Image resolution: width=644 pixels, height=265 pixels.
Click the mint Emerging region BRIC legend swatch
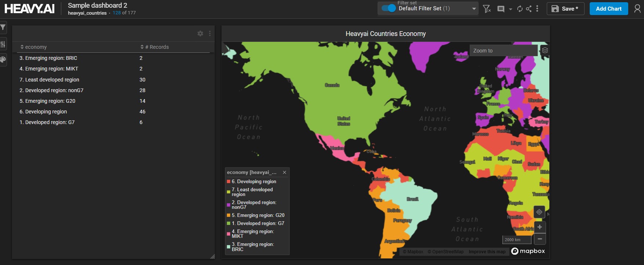229,247
